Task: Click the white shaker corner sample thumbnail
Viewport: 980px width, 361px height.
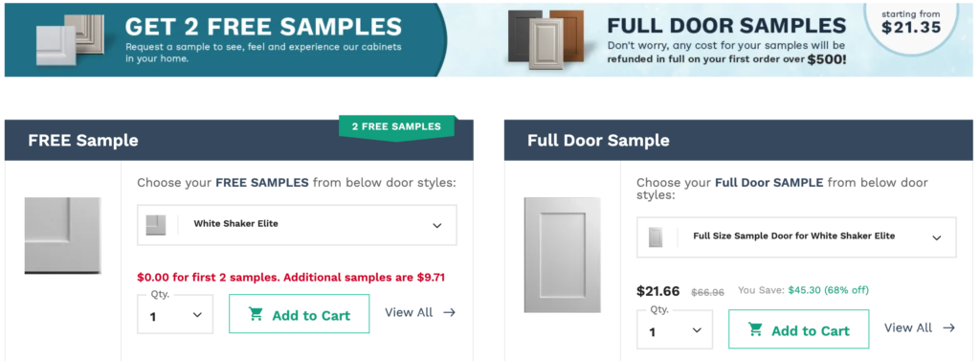Action: [x=62, y=236]
